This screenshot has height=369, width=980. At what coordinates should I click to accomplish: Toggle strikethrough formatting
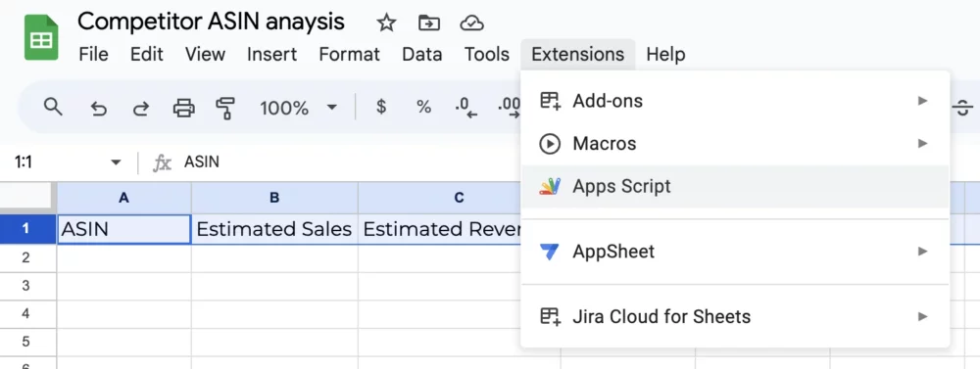[962, 108]
